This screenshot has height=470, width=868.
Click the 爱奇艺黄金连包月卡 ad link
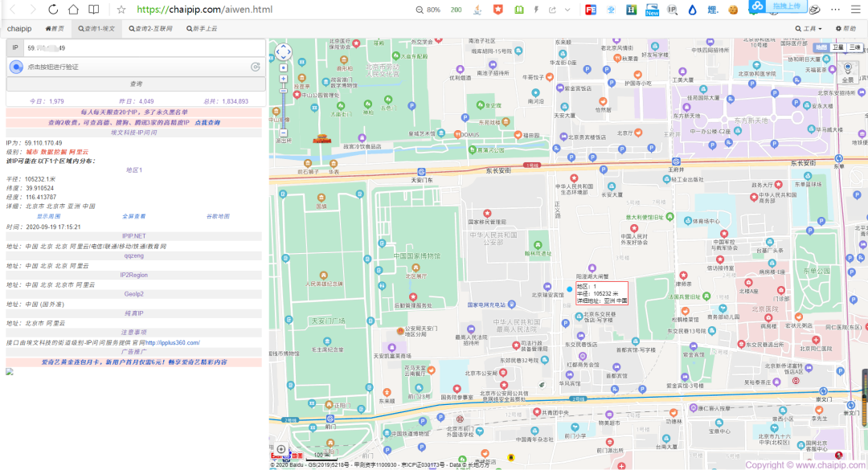coord(134,362)
